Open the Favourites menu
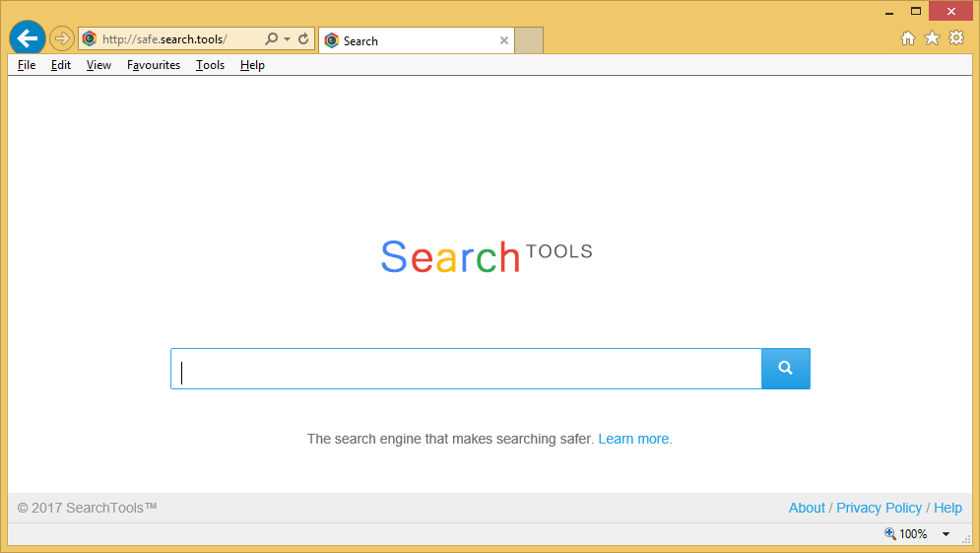 [x=154, y=65]
